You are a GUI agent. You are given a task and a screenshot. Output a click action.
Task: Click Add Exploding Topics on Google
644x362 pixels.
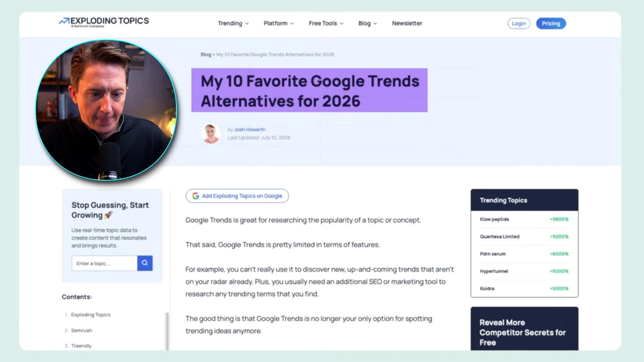(x=237, y=196)
